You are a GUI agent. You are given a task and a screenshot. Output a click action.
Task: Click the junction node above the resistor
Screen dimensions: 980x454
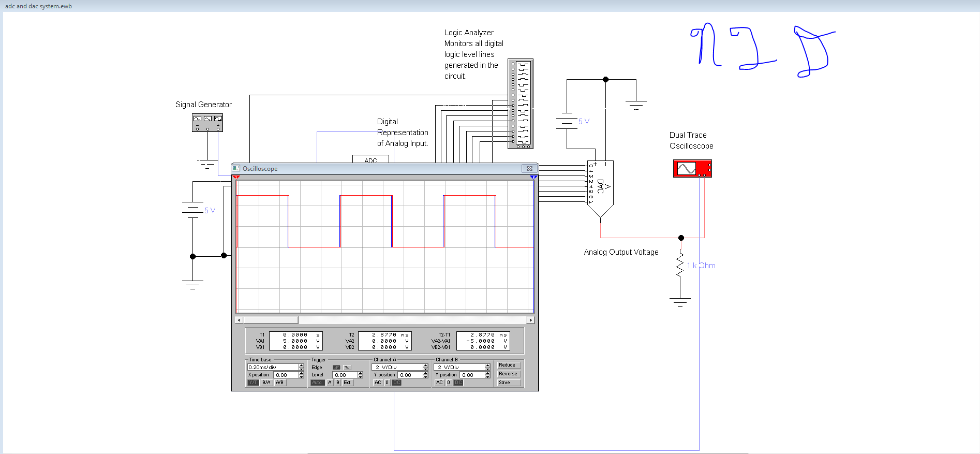pos(681,238)
